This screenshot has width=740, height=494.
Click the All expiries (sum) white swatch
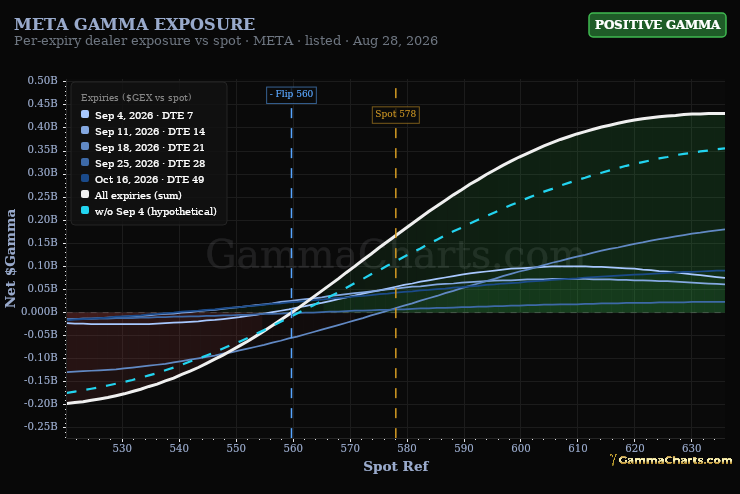coord(85,195)
